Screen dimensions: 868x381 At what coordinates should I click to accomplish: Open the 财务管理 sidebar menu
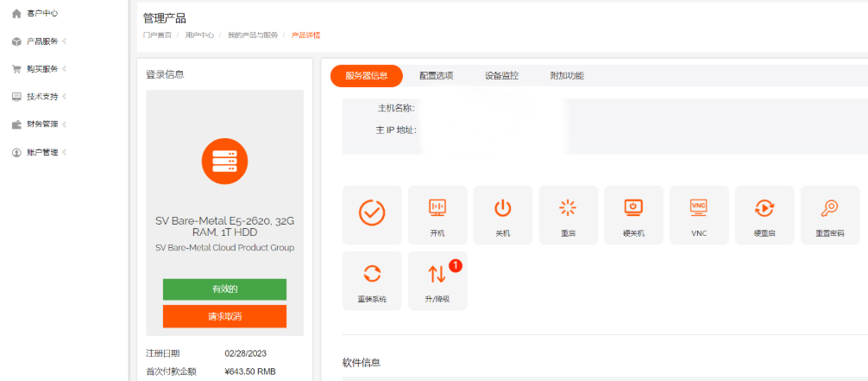point(42,124)
